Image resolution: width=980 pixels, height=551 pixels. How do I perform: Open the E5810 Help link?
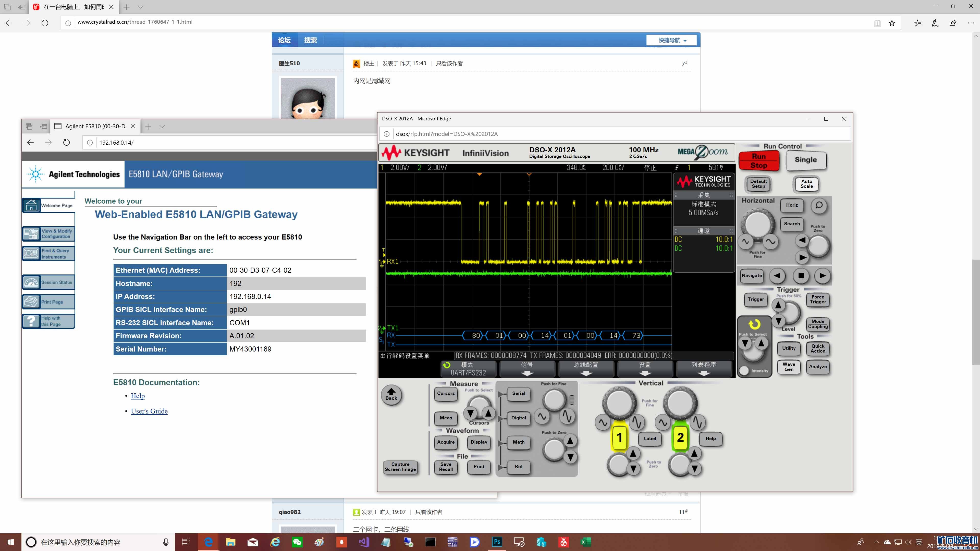(138, 396)
